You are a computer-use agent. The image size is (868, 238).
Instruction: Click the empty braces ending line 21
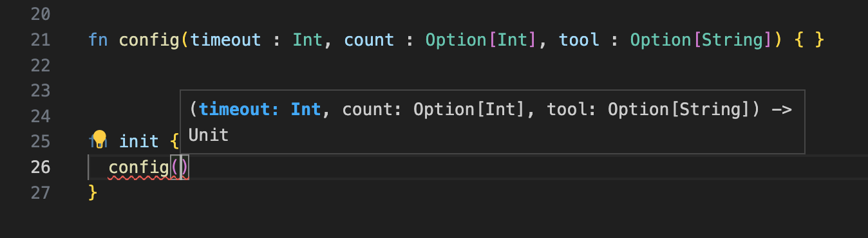[809, 40]
